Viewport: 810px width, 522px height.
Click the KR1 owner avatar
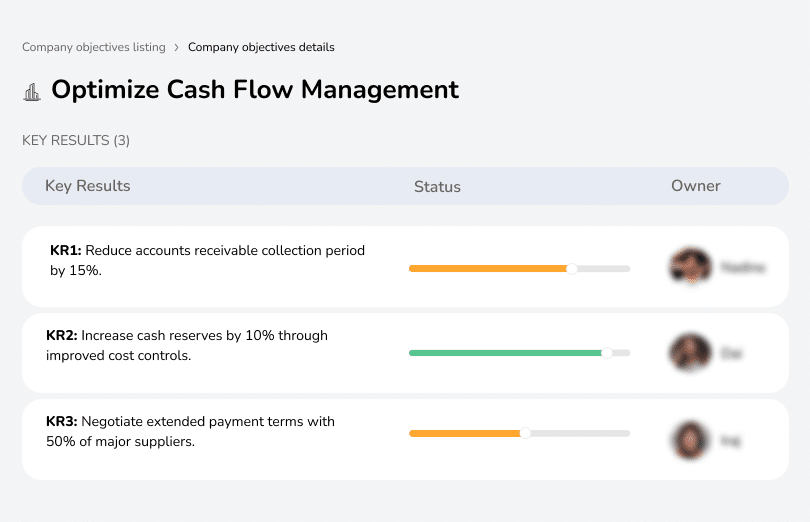point(690,267)
